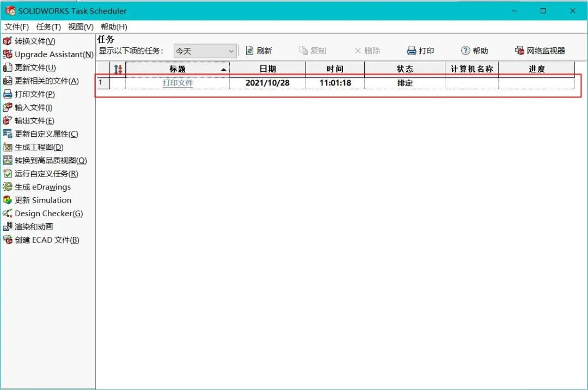
Task: Click the 网络监视器 (Network Monitor) button
Action: 540,51
